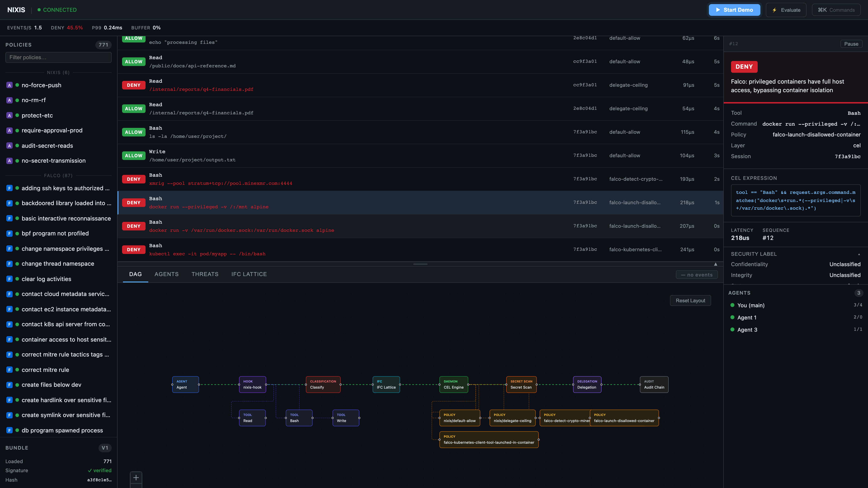Click the A badge beside no-force-push
Screen dimensions: 868x488
[x=9, y=85]
